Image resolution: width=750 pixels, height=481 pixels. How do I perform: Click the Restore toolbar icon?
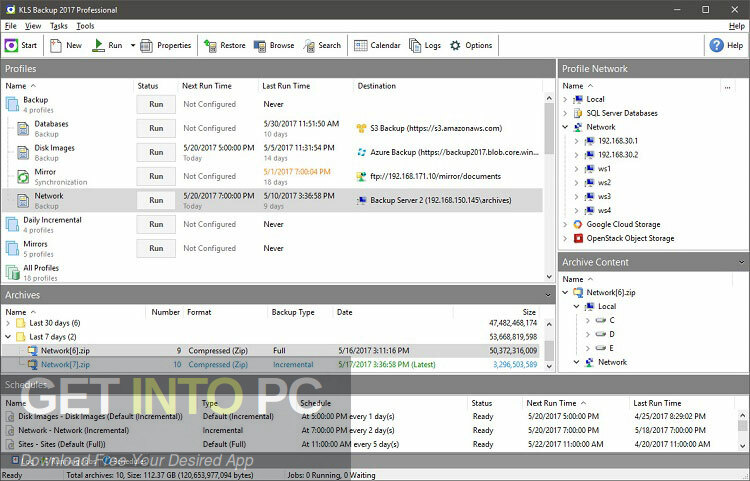210,45
